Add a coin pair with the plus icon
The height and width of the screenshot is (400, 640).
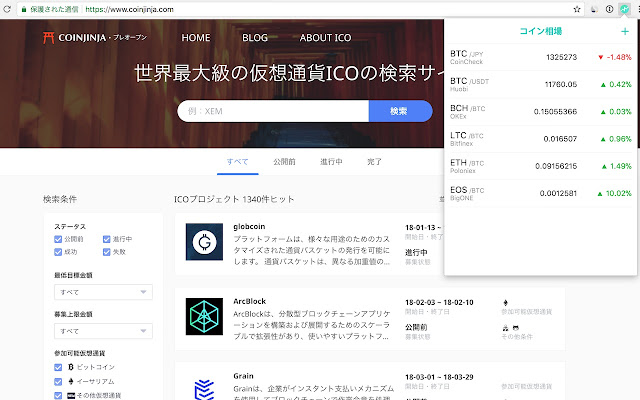[625, 31]
